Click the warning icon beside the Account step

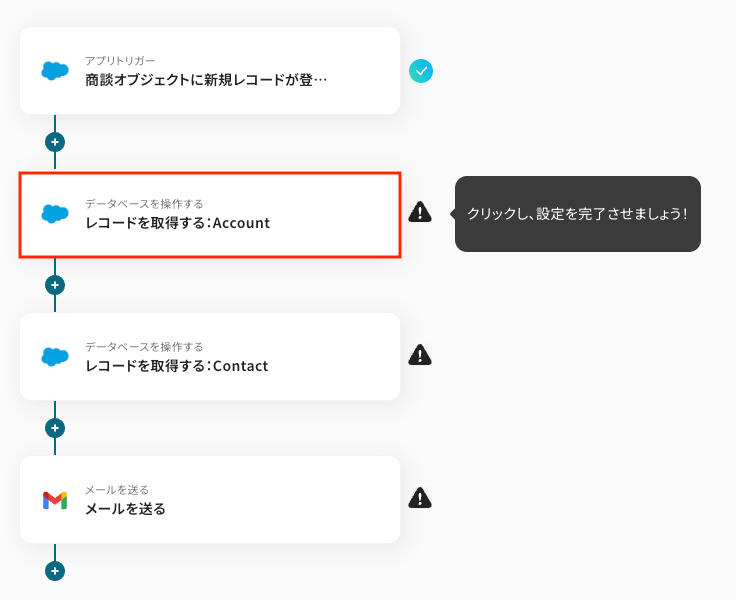(420, 212)
